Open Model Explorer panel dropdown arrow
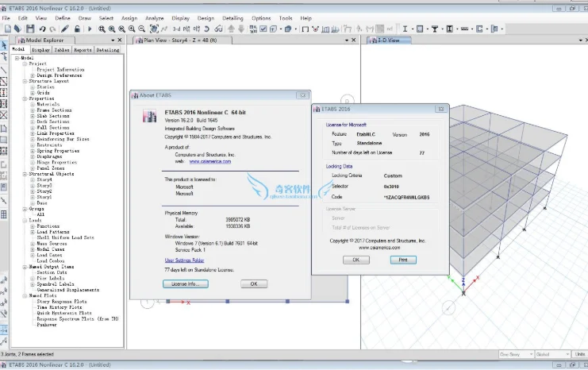This screenshot has width=588, height=370. tap(113, 40)
